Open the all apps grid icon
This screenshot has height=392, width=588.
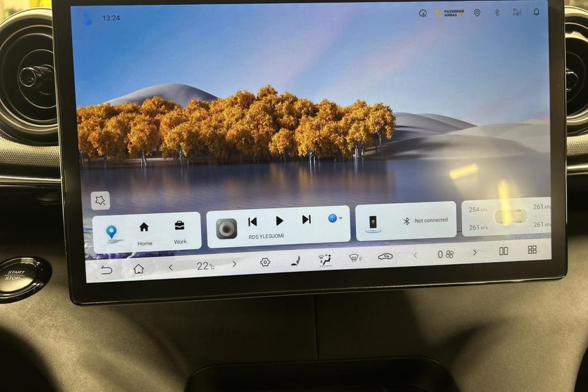(x=532, y=249)
